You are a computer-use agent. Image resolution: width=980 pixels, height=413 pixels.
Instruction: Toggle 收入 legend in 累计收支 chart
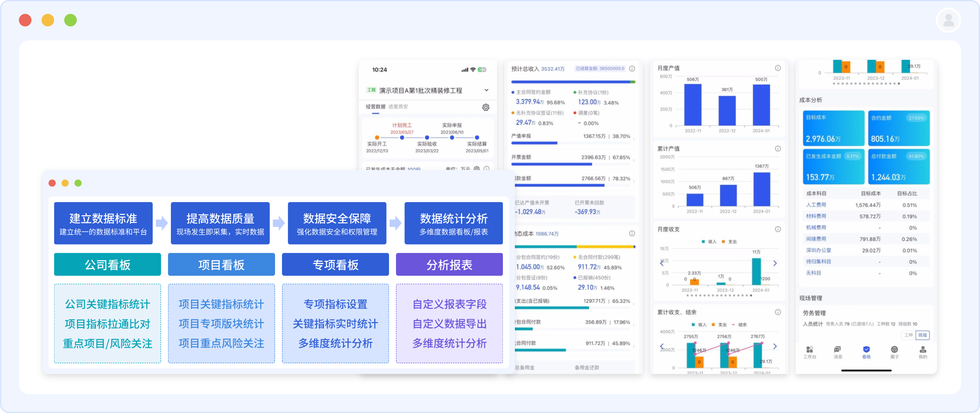pyautogui.click(x=699, y=325)
